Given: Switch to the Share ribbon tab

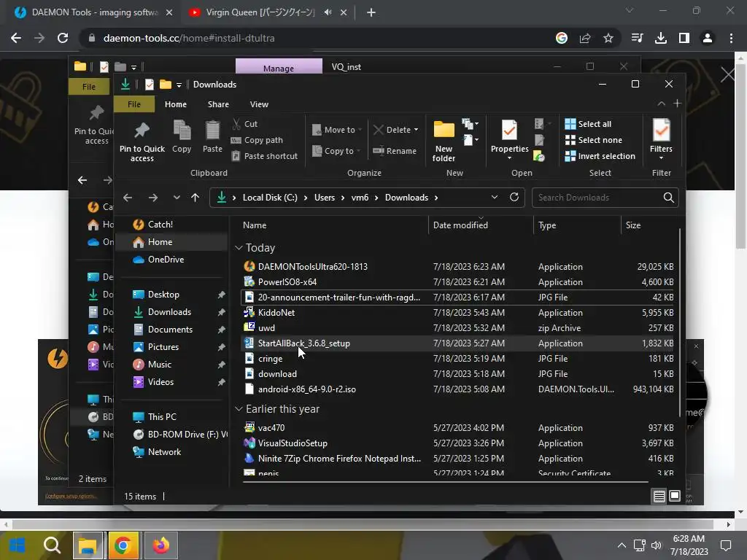Looking at the screenshot, I should click(x=218, y=104).
